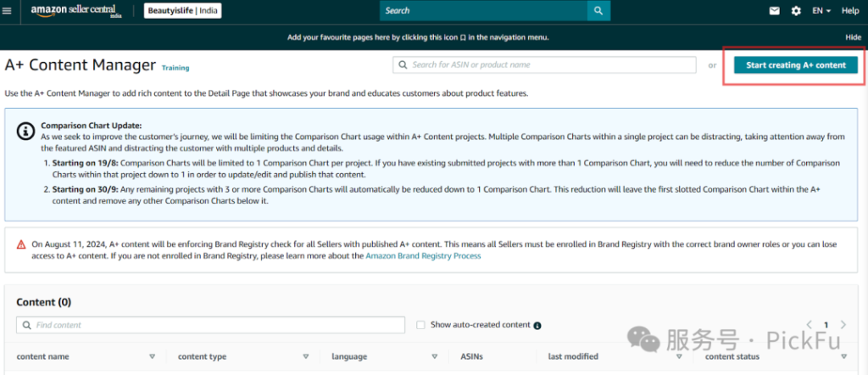Click Start creating A+ content button
868x375 pixels.
795,65
